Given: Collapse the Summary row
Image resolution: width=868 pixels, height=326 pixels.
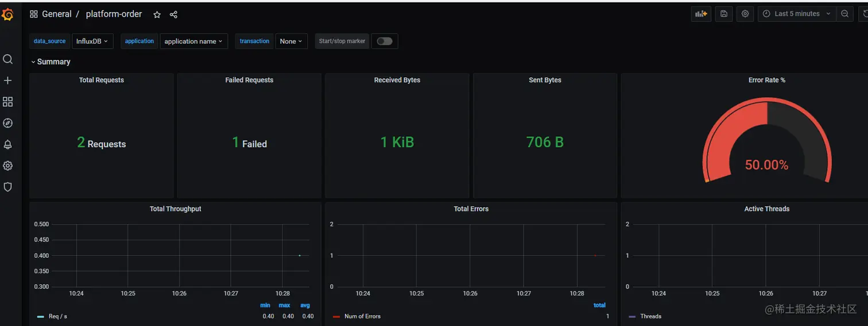Looking at the screenshot, I should tap(51, 62).
